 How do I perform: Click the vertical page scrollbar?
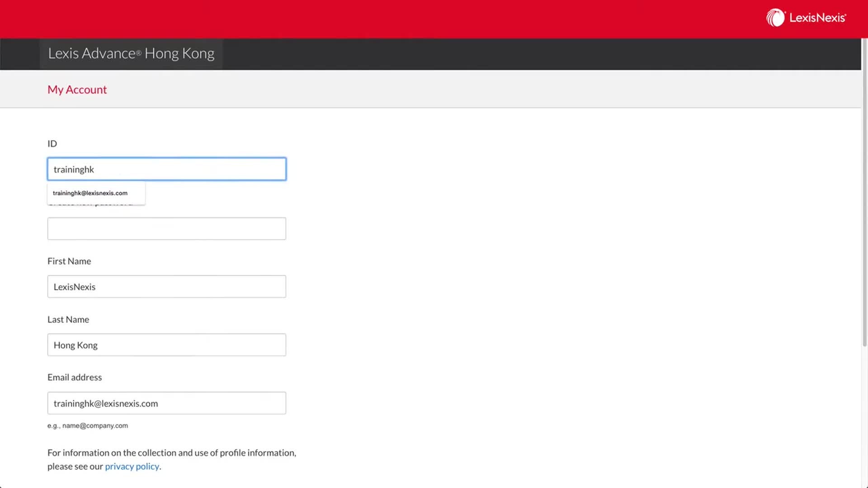coord(864,192)
